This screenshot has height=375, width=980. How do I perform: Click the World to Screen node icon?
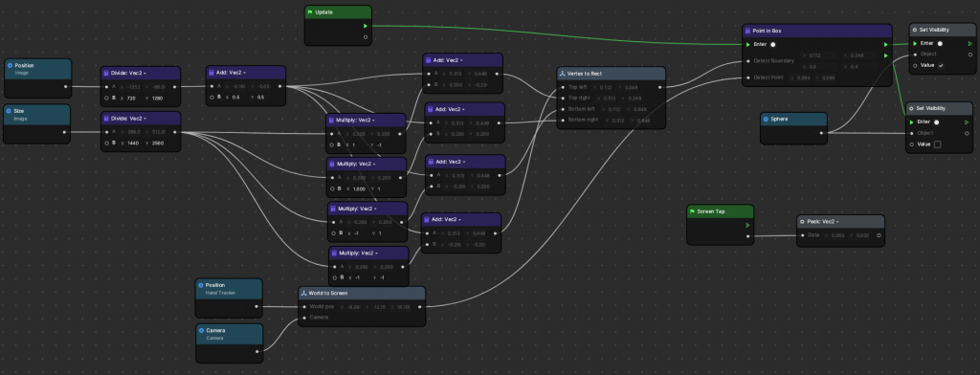[303, 293]
